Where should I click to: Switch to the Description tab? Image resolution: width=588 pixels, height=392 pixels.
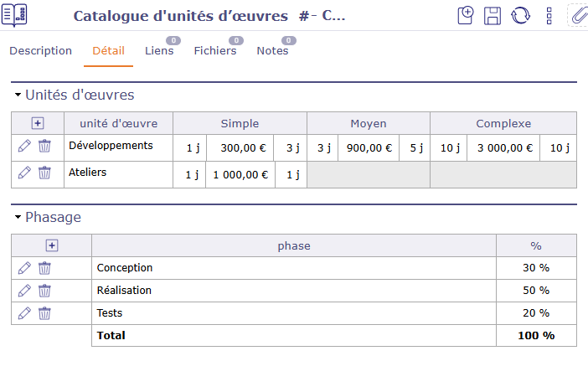40,51
